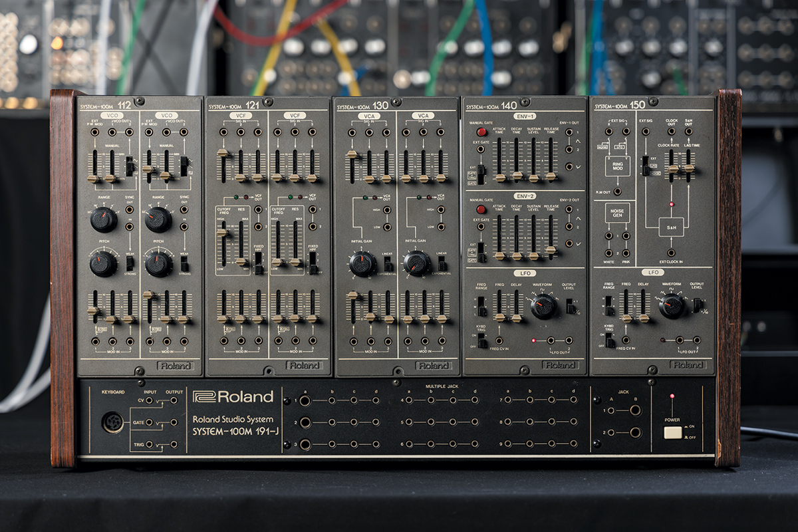Click the module 140 LFO Delay slider cap

click(517, 318)
